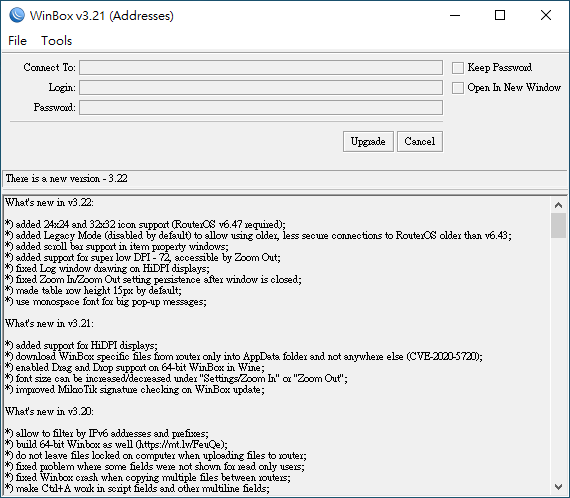The height and width of the screenshot is (498, 570).
Task: Click into the Login field
Action: click(261, 88)
